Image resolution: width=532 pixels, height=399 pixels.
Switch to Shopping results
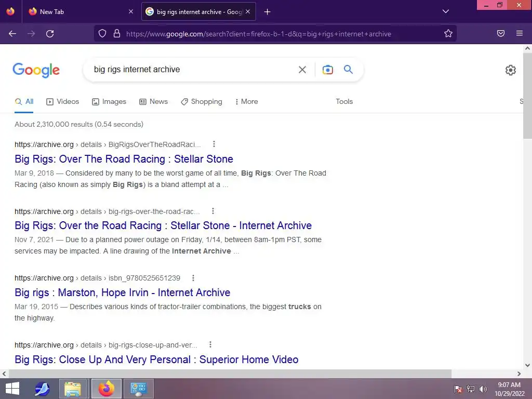point(202,101)
